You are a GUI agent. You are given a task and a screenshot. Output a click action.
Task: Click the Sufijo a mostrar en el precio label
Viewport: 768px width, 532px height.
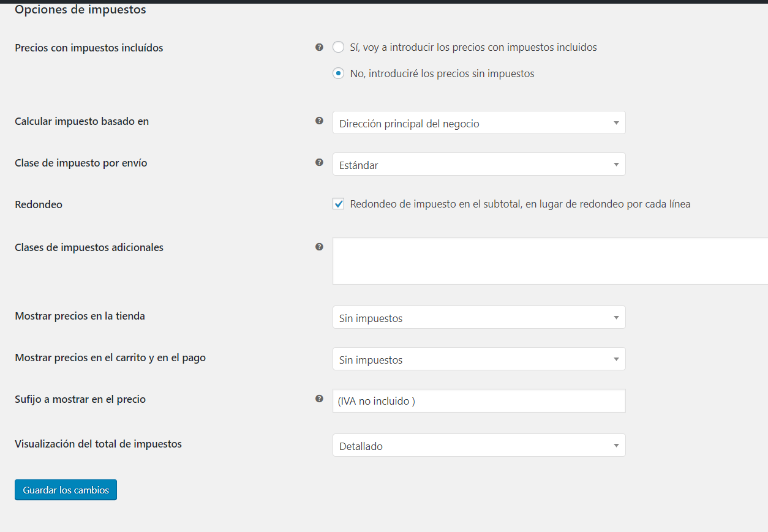click(80, 399)
